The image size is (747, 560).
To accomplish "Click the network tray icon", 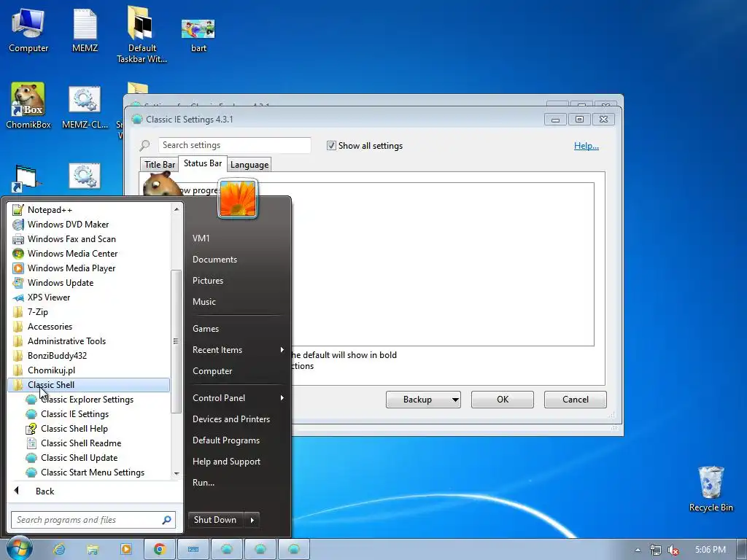I will click(x=656, y=550).
